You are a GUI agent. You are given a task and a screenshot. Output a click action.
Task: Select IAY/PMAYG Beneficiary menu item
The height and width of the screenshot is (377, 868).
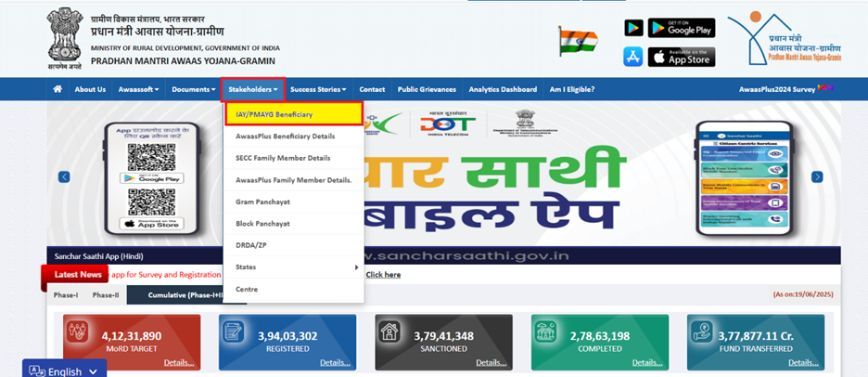(x=293, y=114)
